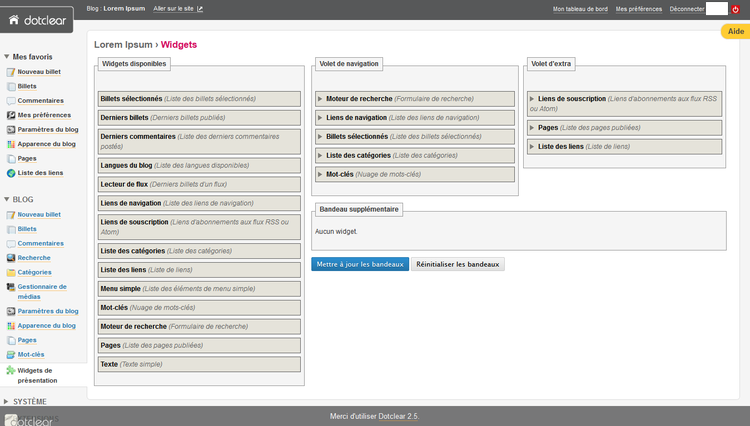The width and height of the screenshot is (750, 426).
Task: Click the Dotclear home logo icon
Action: tap(14, 18)
